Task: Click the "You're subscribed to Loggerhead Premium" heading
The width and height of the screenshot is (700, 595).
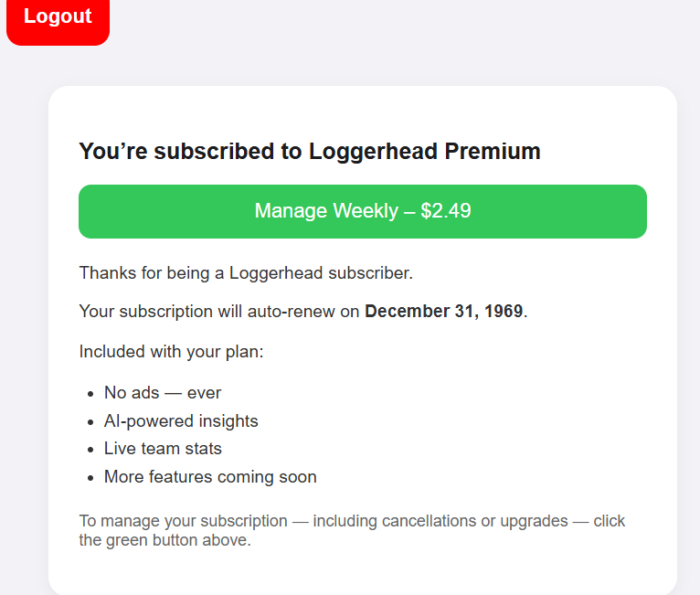Action: click(x=309, y=152)
